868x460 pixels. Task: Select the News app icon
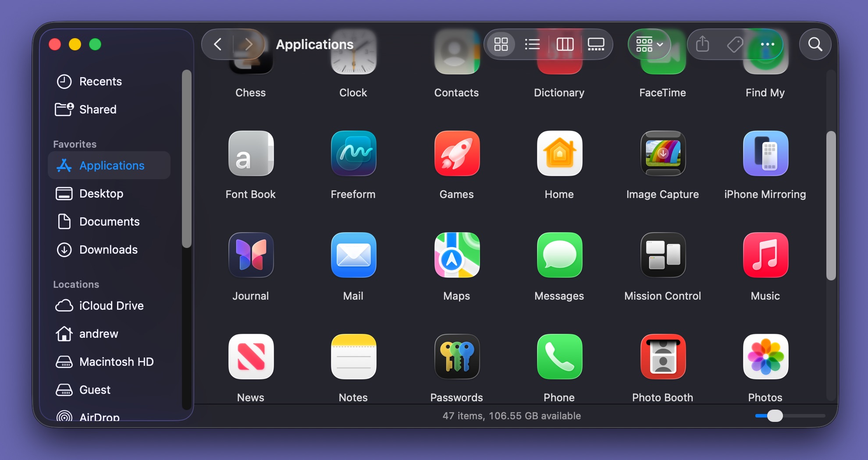(x=251, y=357)
